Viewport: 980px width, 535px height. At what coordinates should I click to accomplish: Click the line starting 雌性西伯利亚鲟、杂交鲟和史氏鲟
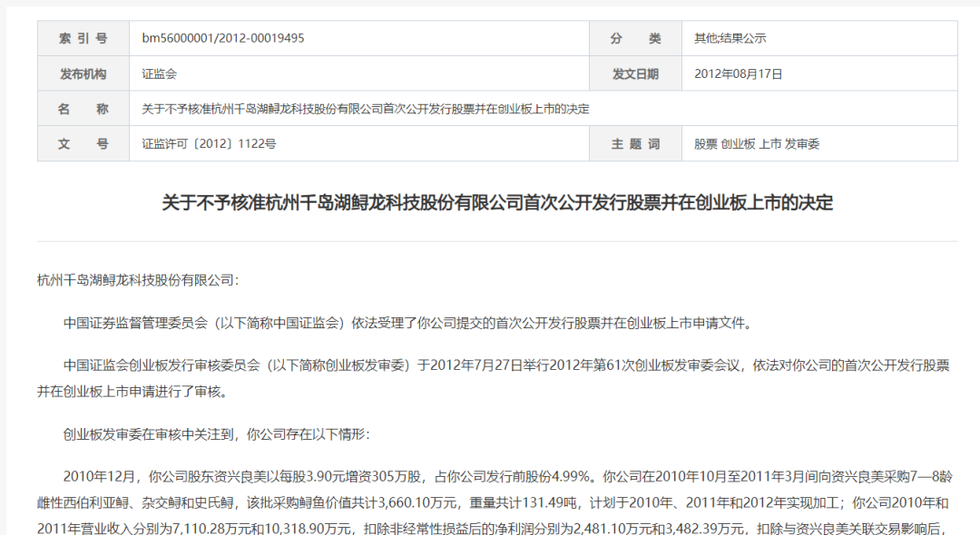pyautogui.click(x=493, y=502)
